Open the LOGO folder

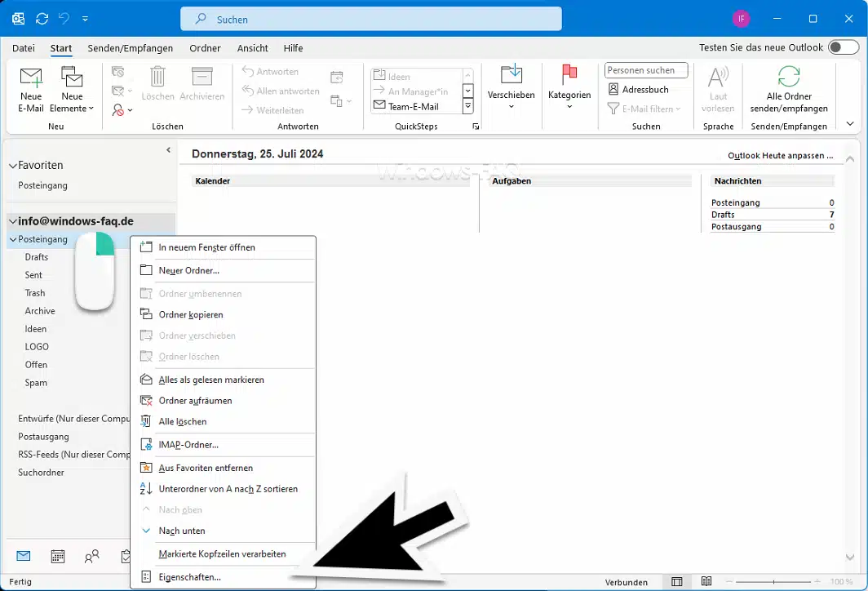37,347
